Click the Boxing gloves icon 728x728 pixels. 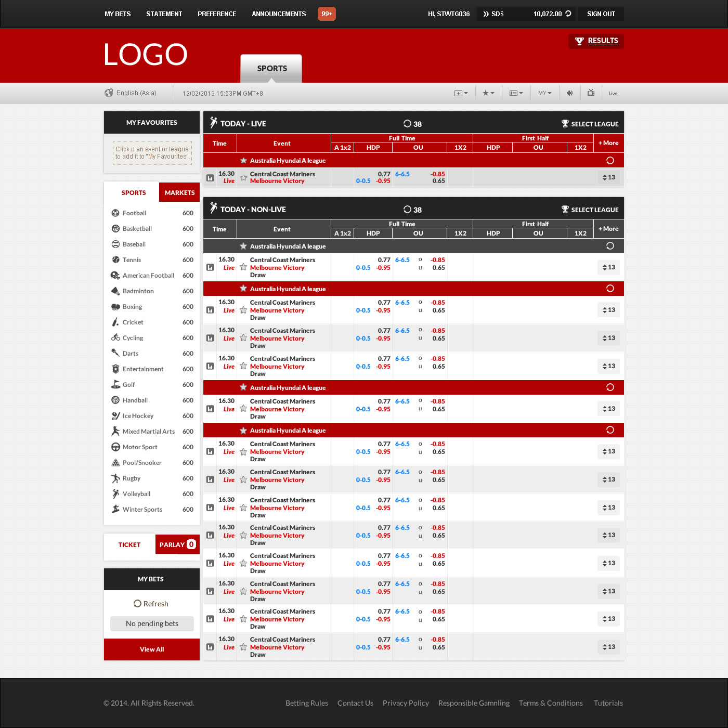(x=115, y=307)
